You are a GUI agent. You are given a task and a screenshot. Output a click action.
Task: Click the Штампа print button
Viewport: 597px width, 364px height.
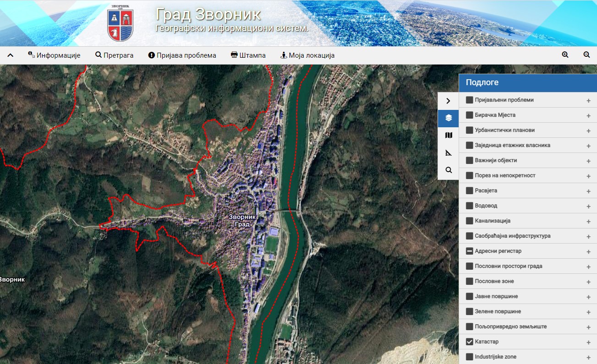tap(248, 55)
